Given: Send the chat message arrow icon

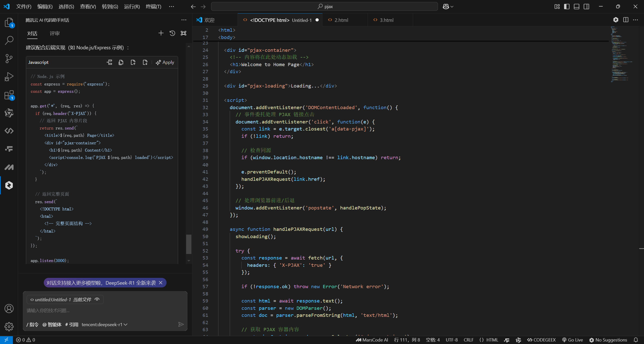Looking at the screenshot, I should click(x=181, y=324).
